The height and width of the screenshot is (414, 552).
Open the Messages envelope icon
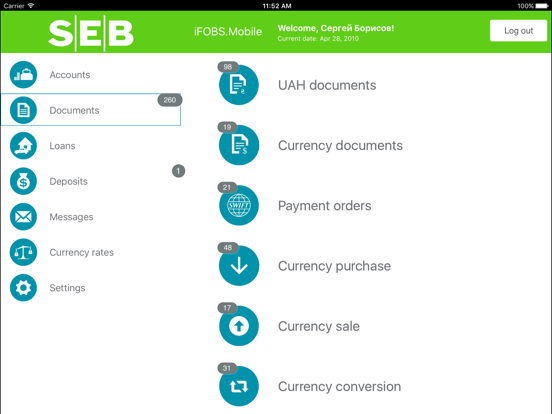(x=23, y=217)
